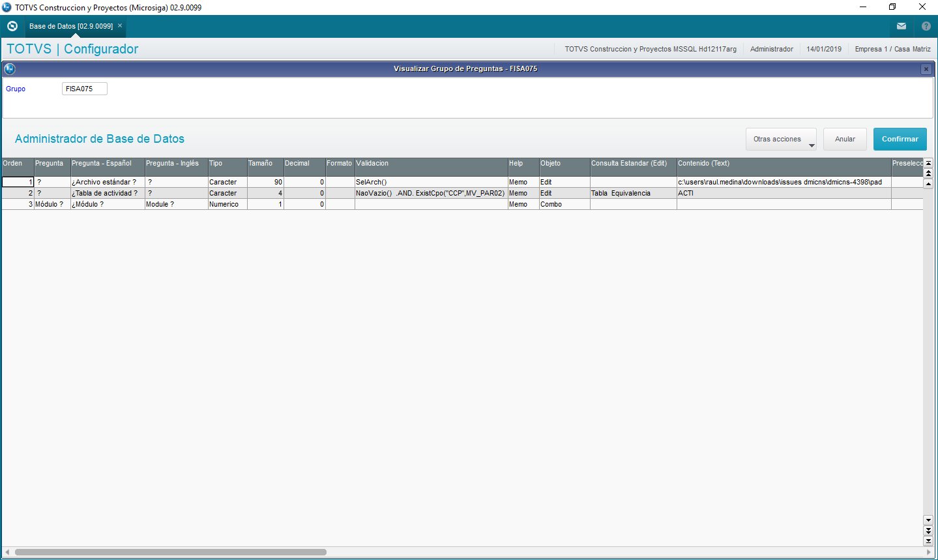This screenshot has width=938, height=560.
Task: Open the help question-mark icon
Action: [926, 26]
